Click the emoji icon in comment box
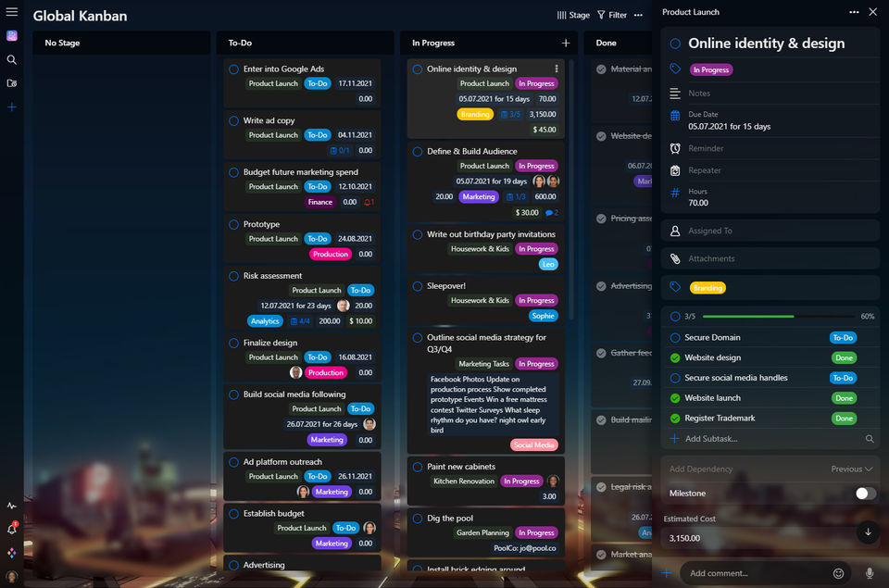This screenshot has height=588, width=889. click(x=838, y=573)
